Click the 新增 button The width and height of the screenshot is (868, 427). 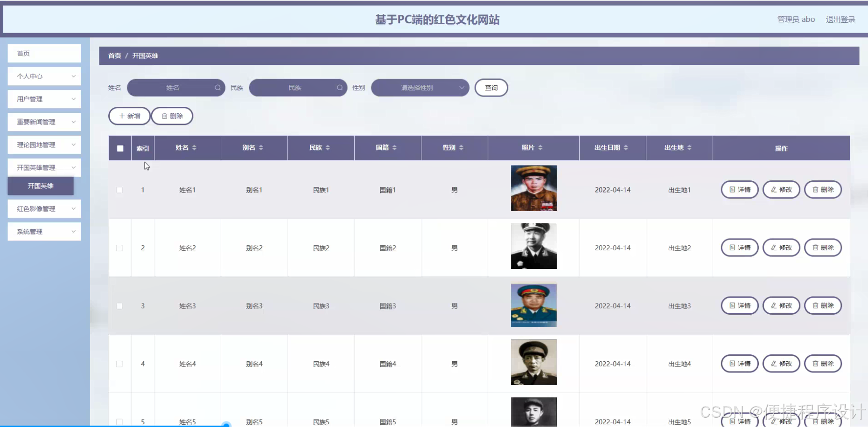tap(129, 116)
